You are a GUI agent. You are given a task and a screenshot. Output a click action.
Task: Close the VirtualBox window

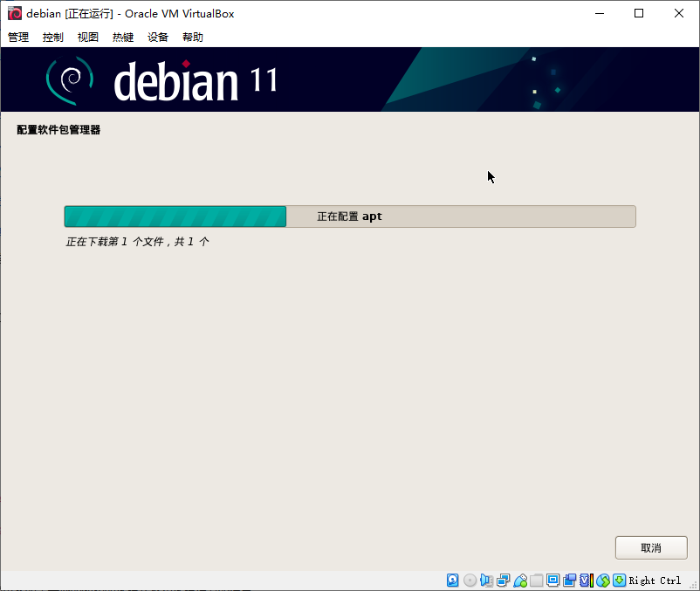678,13
